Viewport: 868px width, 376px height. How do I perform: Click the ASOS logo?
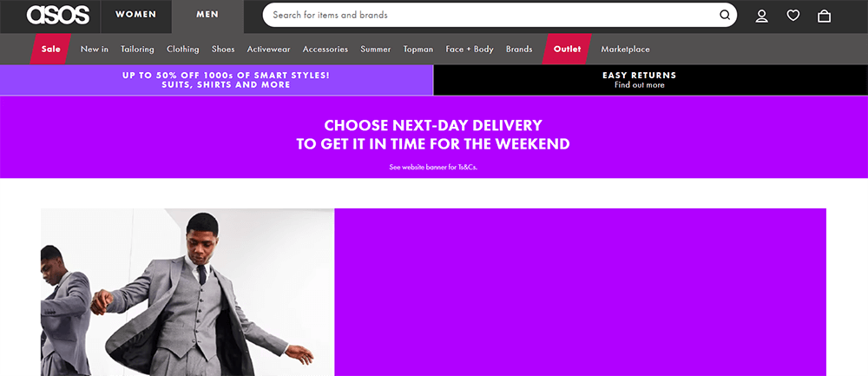click(x=57, y=15)
